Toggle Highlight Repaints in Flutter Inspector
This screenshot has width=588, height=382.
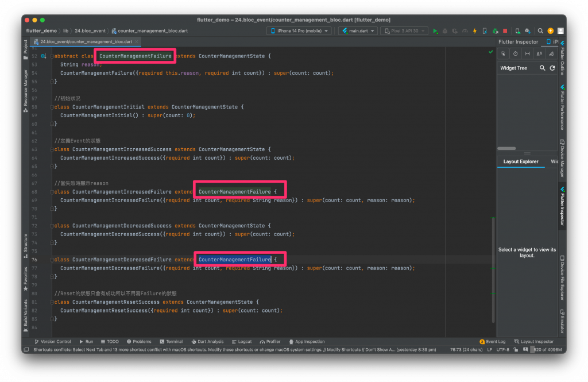click(551, 53)
